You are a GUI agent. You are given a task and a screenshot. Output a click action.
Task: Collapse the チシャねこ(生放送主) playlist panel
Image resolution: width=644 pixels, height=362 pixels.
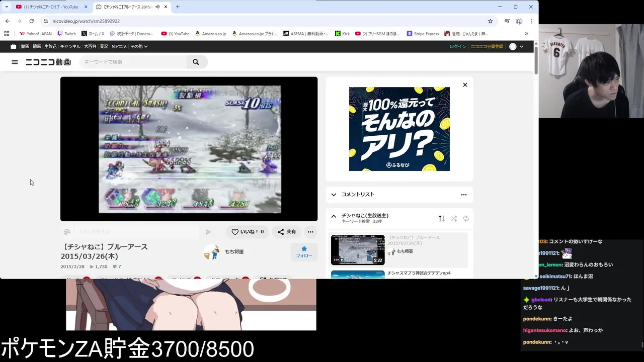point(334,216)
